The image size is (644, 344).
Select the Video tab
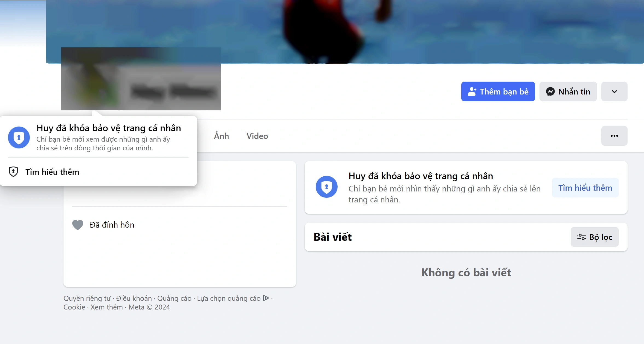[257, 136]
